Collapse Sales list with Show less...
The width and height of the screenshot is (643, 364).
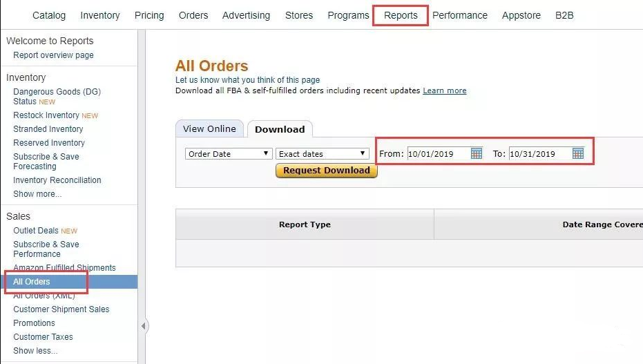(x=35, y=351)
